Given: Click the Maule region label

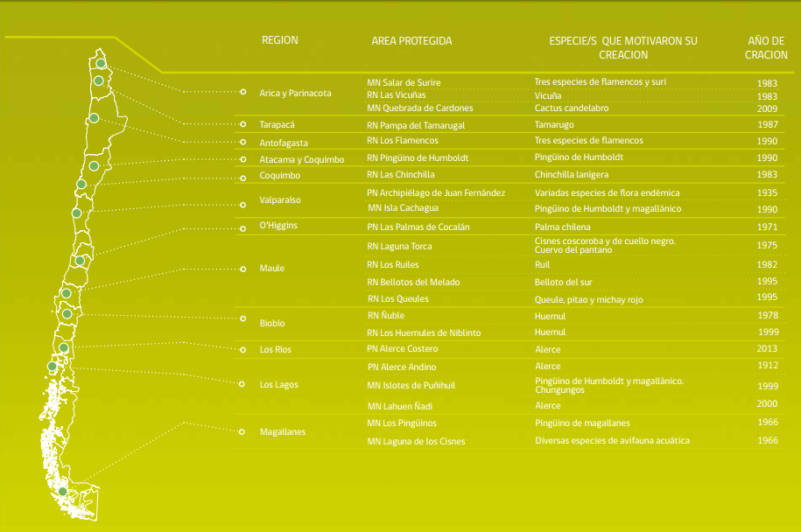Looking at the screenshot, I should coord(271,268).
